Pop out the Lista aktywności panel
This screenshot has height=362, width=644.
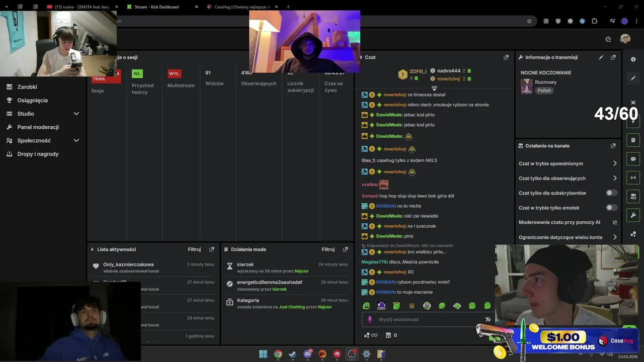tap(211, 249)
